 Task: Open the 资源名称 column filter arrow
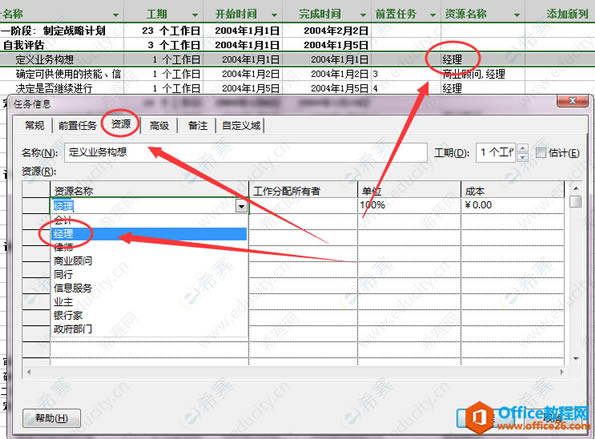point(516,15)
